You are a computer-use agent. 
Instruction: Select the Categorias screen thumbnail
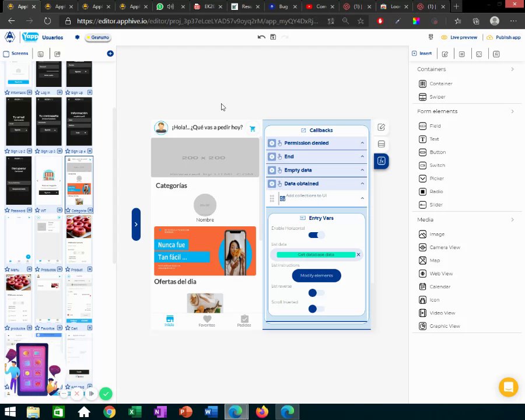point(79,181)
